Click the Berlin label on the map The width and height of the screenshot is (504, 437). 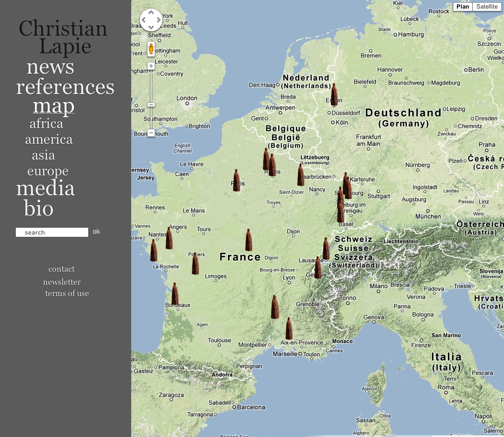[x=476, y=70]
